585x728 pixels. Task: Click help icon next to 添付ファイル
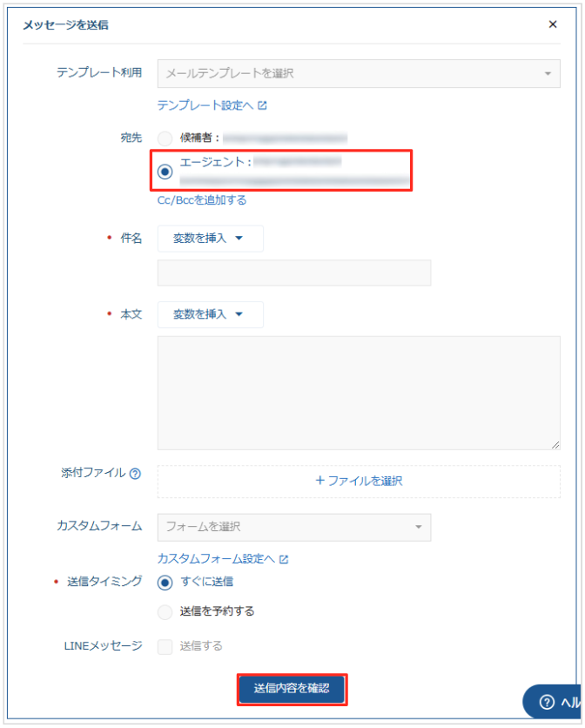point(135,475)
